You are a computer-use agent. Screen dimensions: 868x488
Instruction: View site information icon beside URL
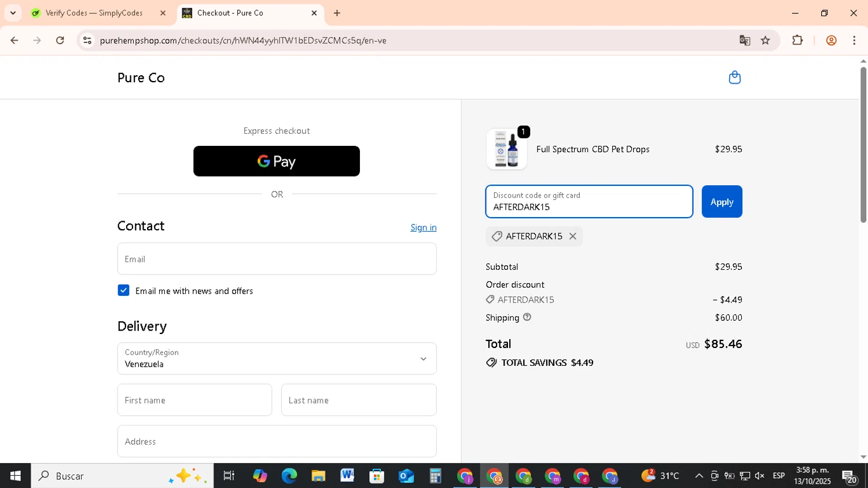(87, 41)
